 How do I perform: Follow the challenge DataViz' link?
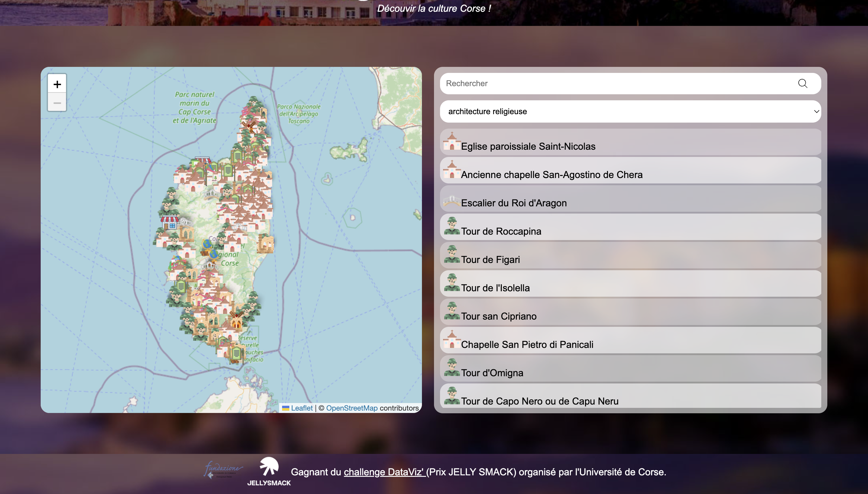[384, 472]
